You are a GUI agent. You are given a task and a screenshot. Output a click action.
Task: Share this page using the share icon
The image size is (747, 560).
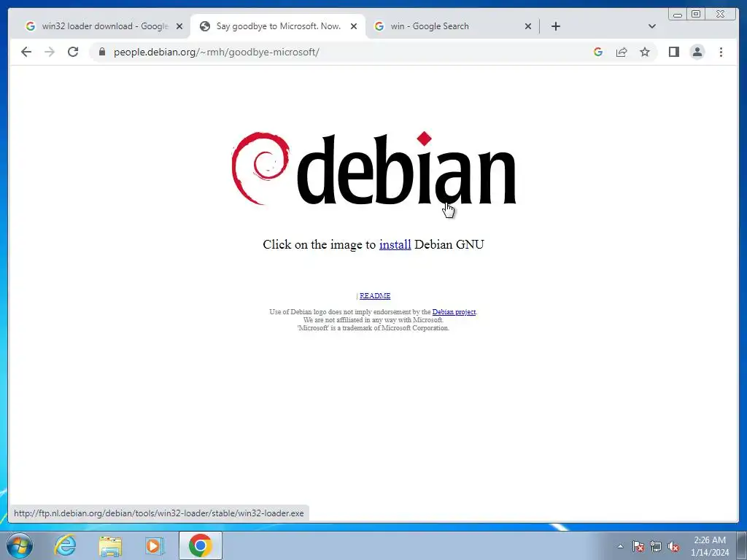tap(622, 52)
